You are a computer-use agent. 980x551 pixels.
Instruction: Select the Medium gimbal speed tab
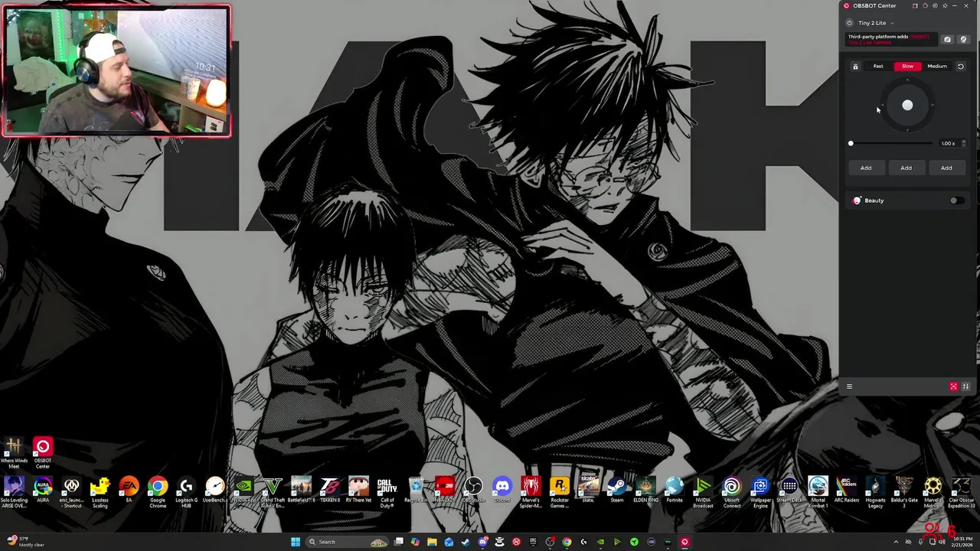pos(937,66)
